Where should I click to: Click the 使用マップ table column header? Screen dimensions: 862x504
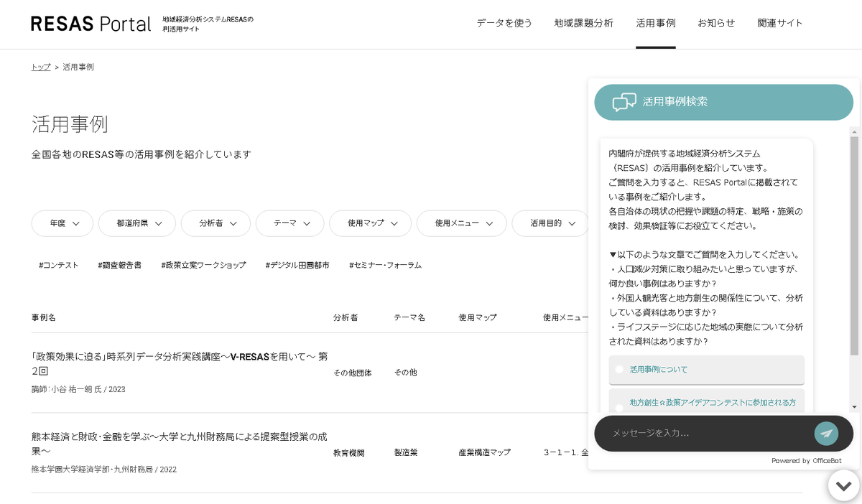coord(478,317)
